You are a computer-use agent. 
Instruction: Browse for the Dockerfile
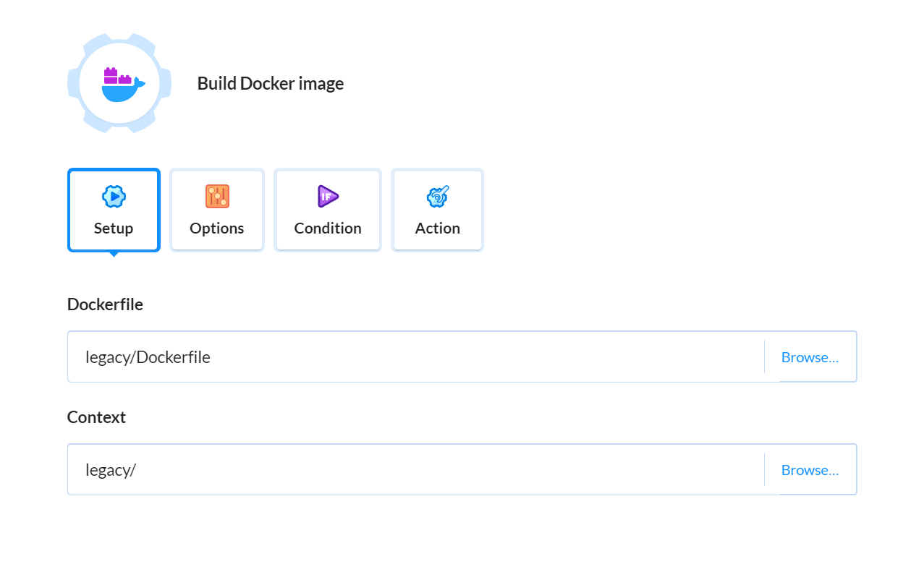(810, 357)
